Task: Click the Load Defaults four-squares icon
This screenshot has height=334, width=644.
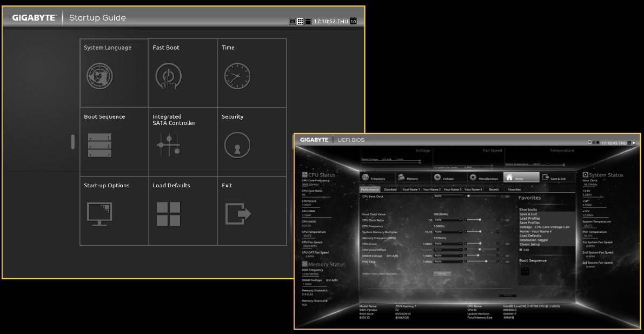Action: point(168,213)
